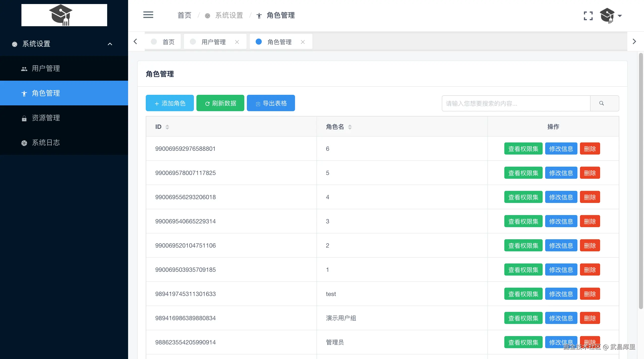Close the 角色管理 tab
644x359 pixels.
tap(303, 42)
